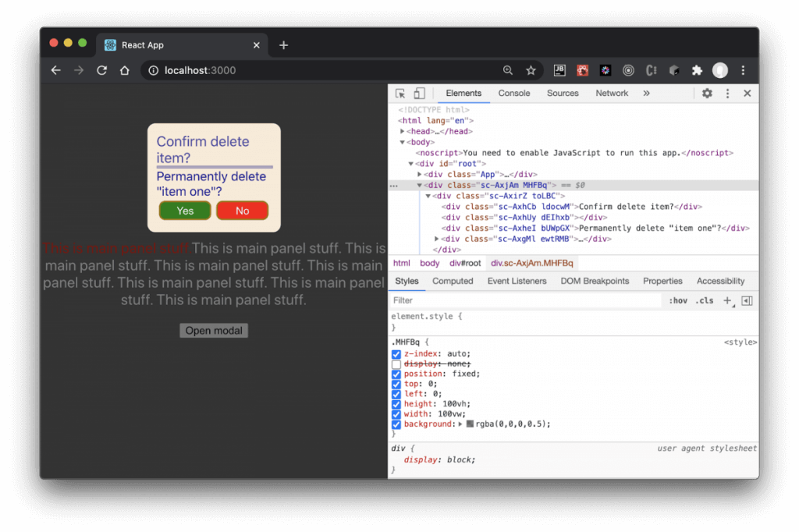Image resolution: width=799 pixels, height=532 pixels.
Task: Click the Chrome extensions puzzle icon
Action: [697, 70]
